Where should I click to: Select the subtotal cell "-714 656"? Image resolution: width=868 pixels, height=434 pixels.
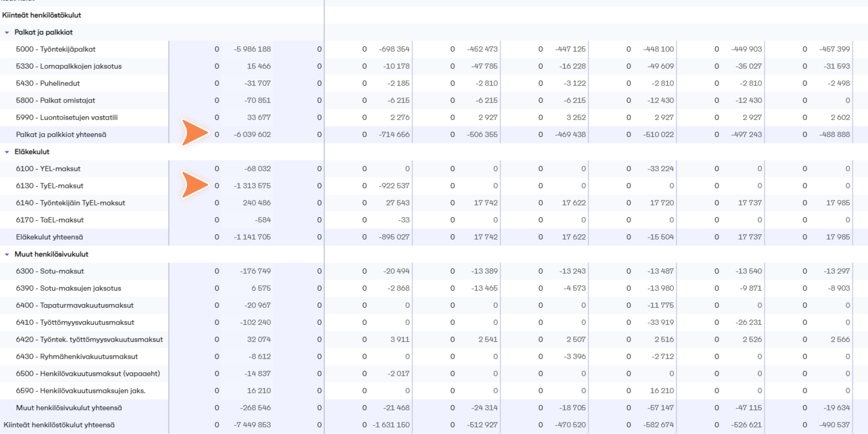point(394,134)
